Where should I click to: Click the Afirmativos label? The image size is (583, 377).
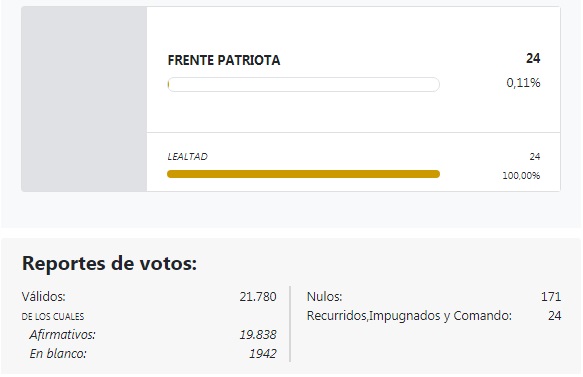(62, 335)
